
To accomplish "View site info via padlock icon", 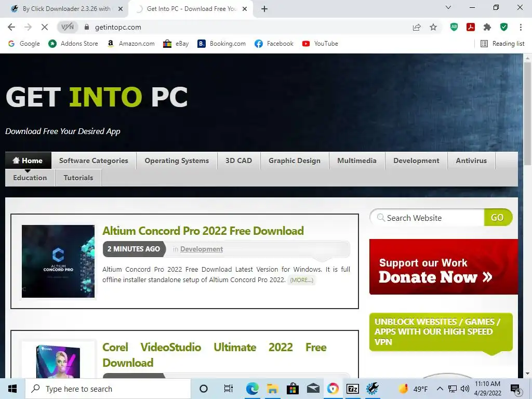I will pos(87,27).
